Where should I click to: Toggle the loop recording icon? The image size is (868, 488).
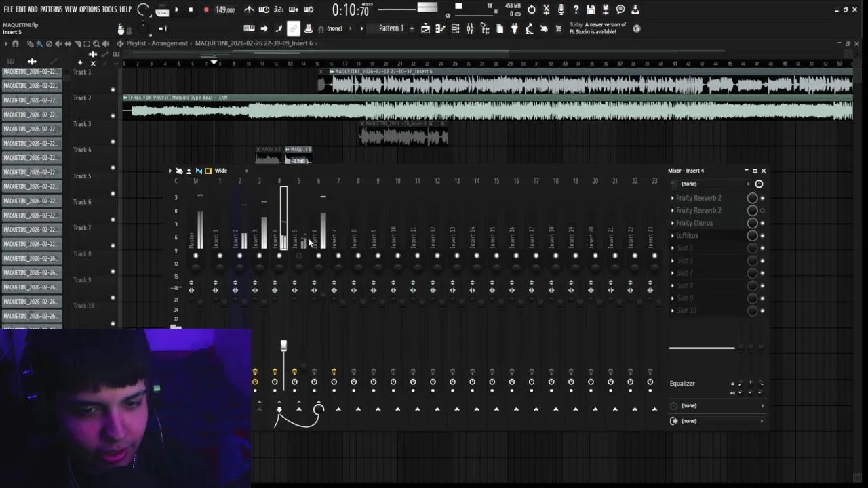309,9
